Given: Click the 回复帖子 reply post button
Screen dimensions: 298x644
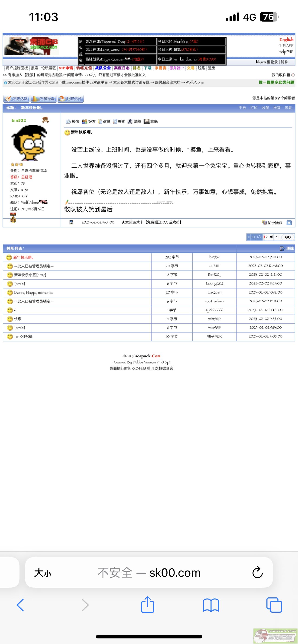Looking at the screenshot, I should pos(71,99).
